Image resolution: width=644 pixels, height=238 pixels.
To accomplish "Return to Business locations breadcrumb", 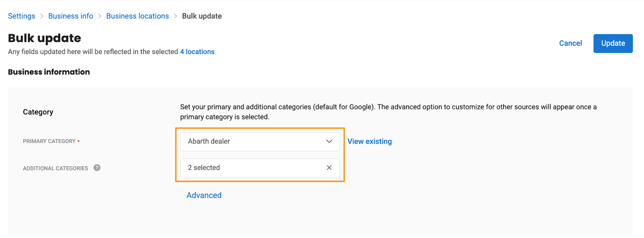I will pyautogui.click(x=138, y=16).
